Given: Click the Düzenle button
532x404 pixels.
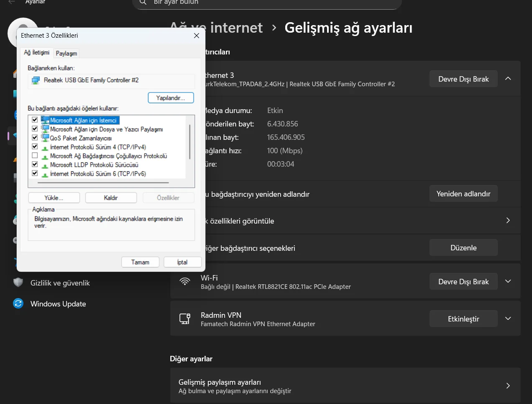Looking at the screenshot, I should [x=463, y=247].
